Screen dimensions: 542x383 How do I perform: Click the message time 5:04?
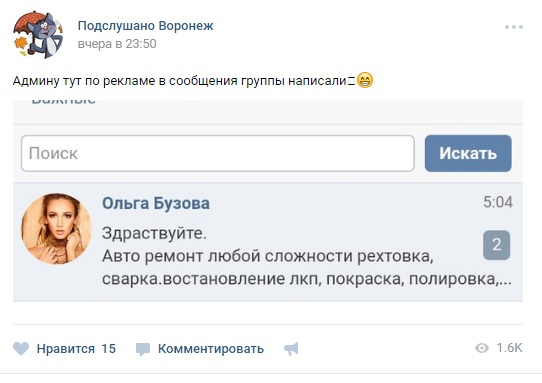pyautogui.click(x=498, y=202)
